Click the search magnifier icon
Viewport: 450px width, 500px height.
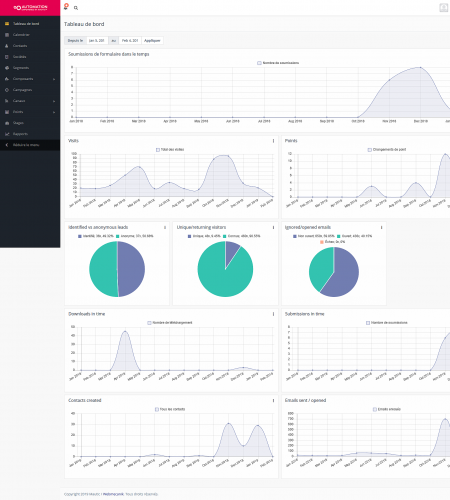click(76, 8)
